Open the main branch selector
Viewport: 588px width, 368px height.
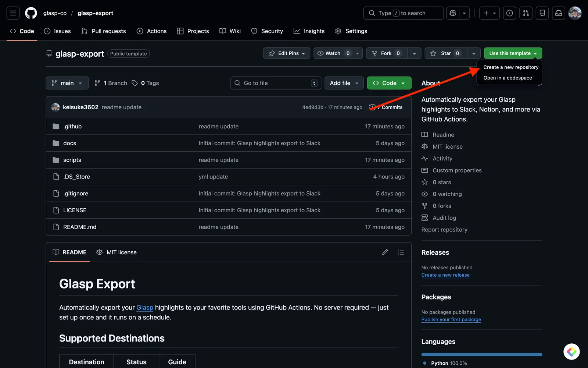pos(67,83)
